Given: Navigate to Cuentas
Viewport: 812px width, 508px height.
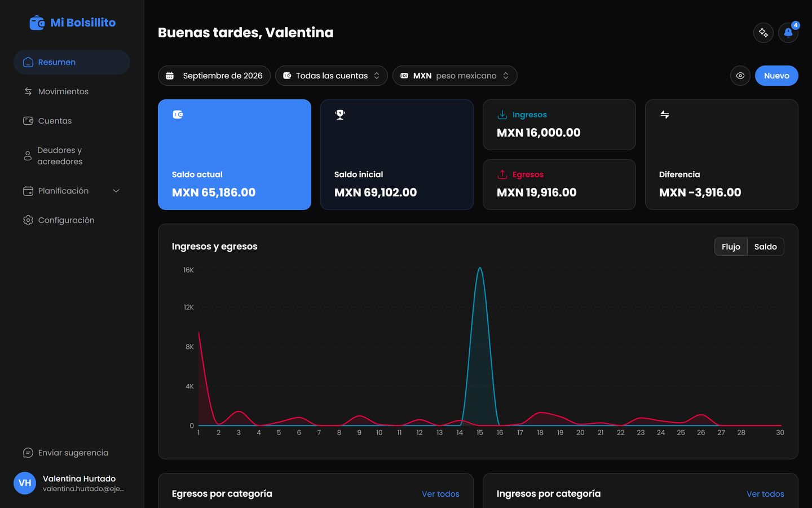Looking at the screenshot, I should pos(72,121).
